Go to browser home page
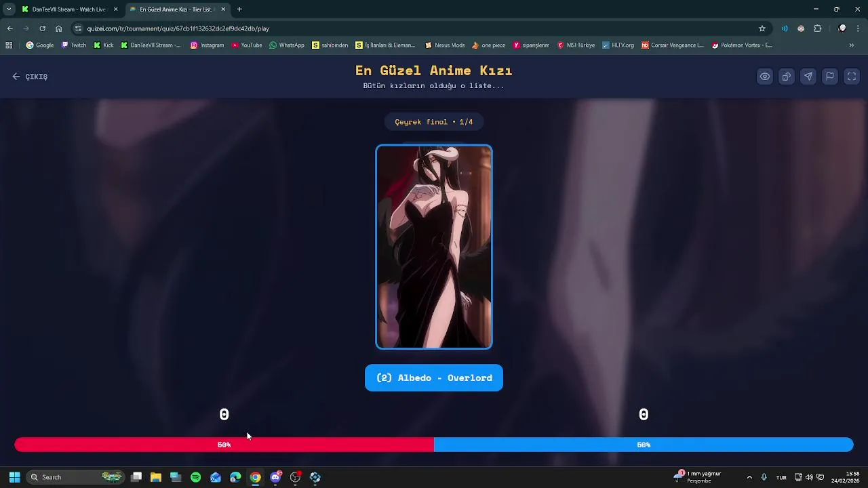The height and width of the screenshot is (488, 868). (x=58, y=28)
